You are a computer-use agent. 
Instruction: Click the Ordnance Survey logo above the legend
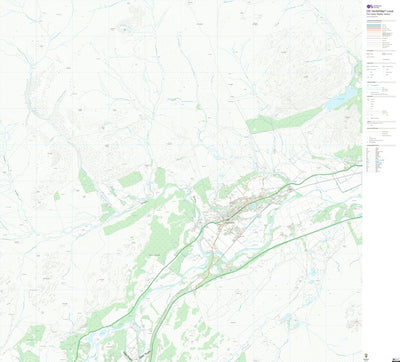point(373,6)
